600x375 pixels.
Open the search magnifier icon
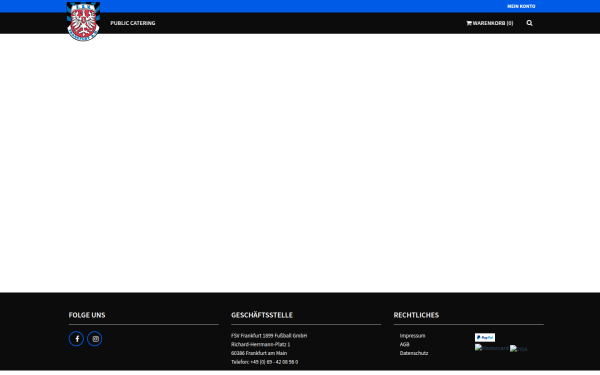[x=529, y=23]
